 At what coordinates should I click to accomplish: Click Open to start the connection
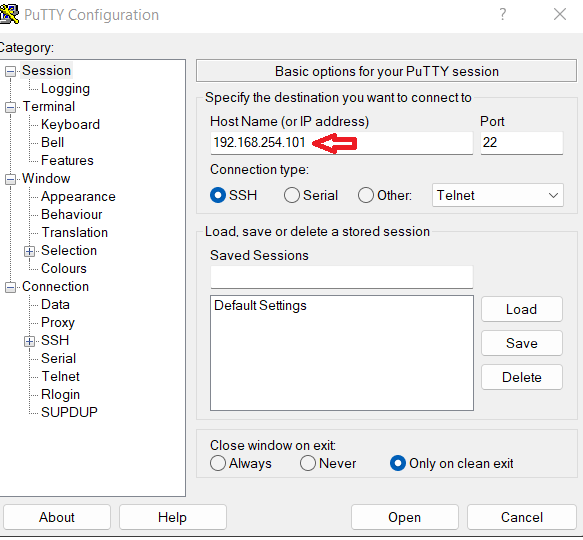pyautogui.click(x=405, y=517)
